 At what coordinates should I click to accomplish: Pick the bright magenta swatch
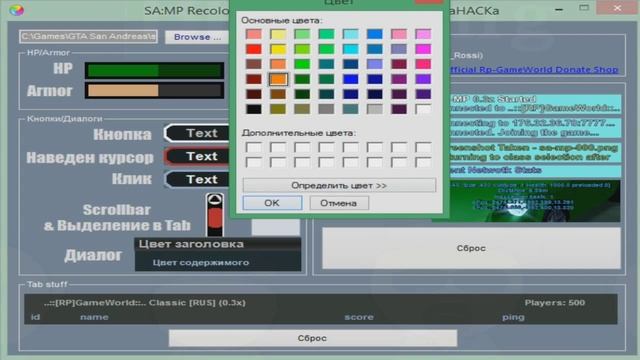[423, 49]
